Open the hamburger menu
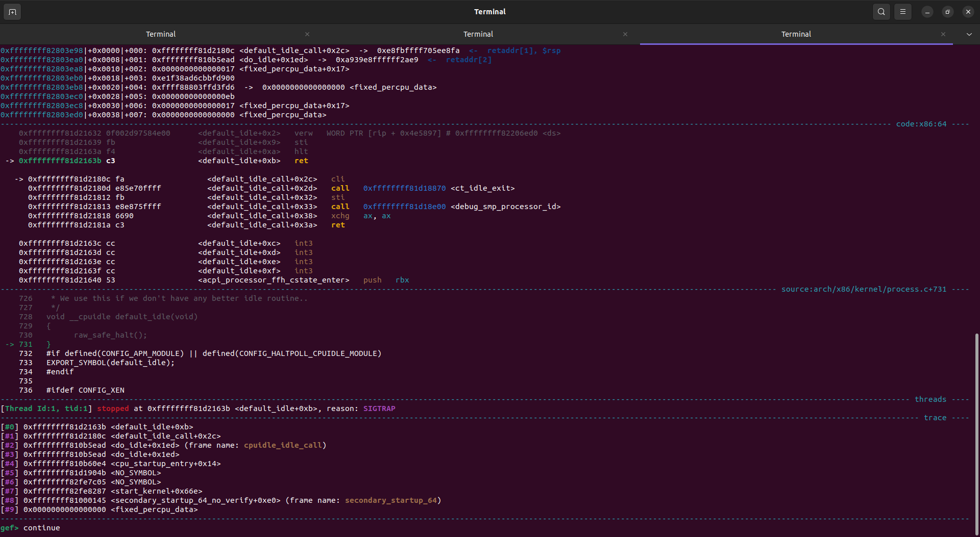The width and height of the screenshot is (980, 537). tap(902, 11)
